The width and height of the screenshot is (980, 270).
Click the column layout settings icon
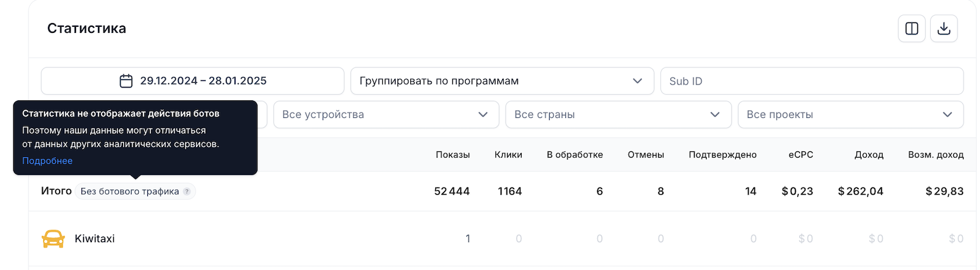click(912, 29)
